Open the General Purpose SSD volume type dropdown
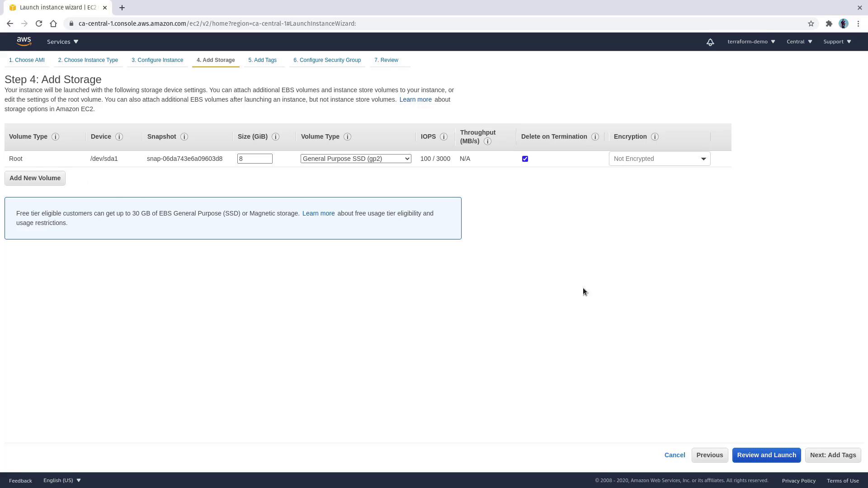 [x=356, y=159]
